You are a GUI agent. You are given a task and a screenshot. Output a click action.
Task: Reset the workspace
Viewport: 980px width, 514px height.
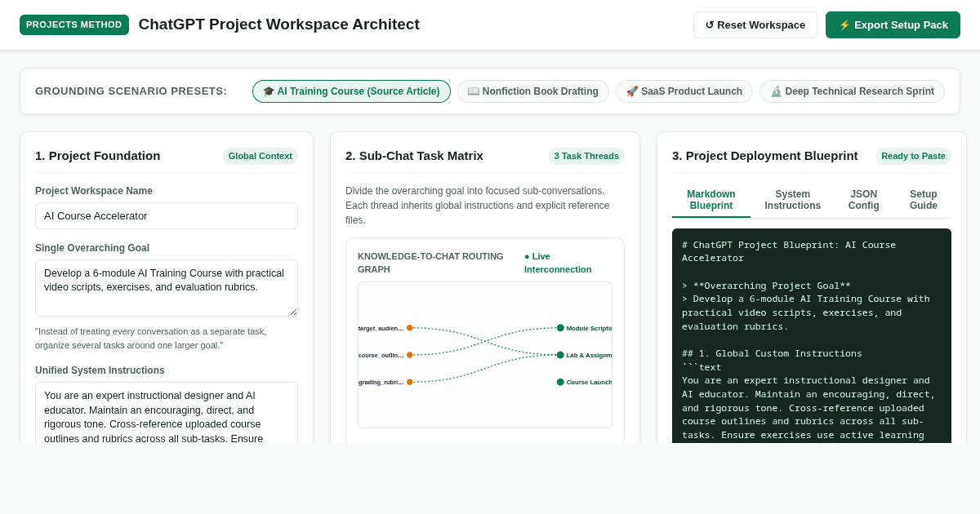click(755, 24)
